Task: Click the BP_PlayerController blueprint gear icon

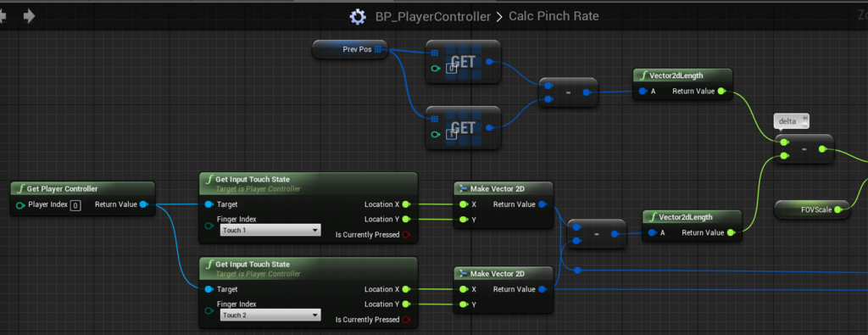Action: pyautogui.click(x=358, y=17)
